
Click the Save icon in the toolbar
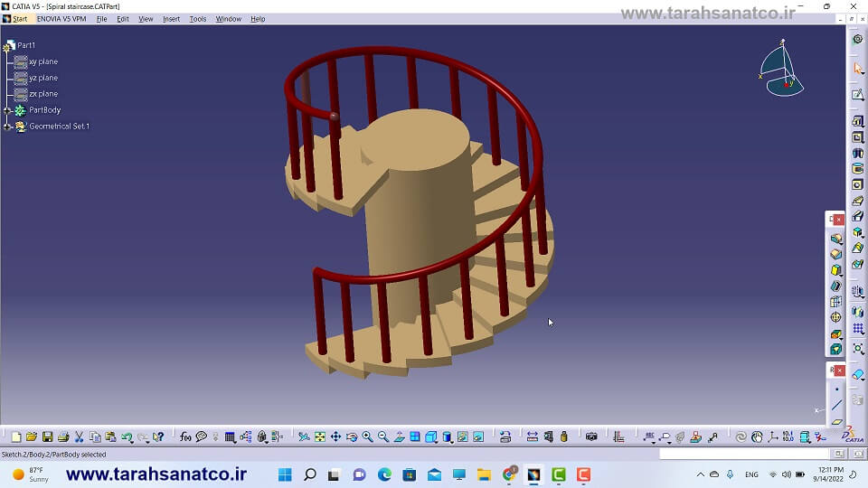point(47,437)
